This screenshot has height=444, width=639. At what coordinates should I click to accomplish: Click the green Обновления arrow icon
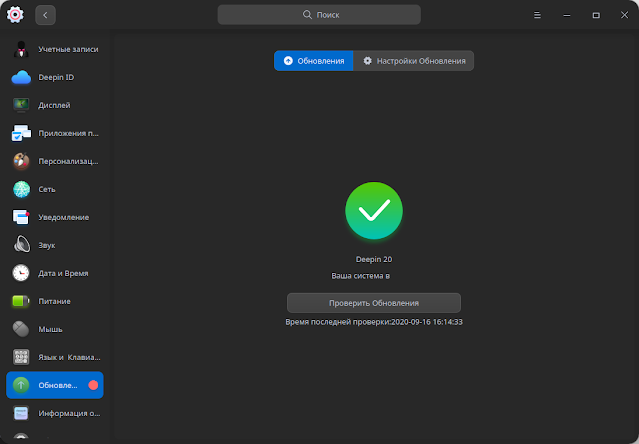pos(21,385)
